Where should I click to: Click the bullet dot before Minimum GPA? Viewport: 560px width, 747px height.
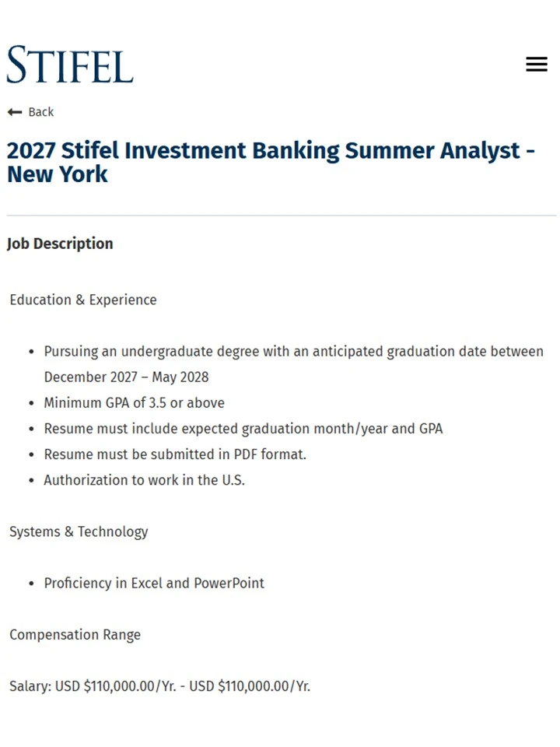[x=31, y=403]
